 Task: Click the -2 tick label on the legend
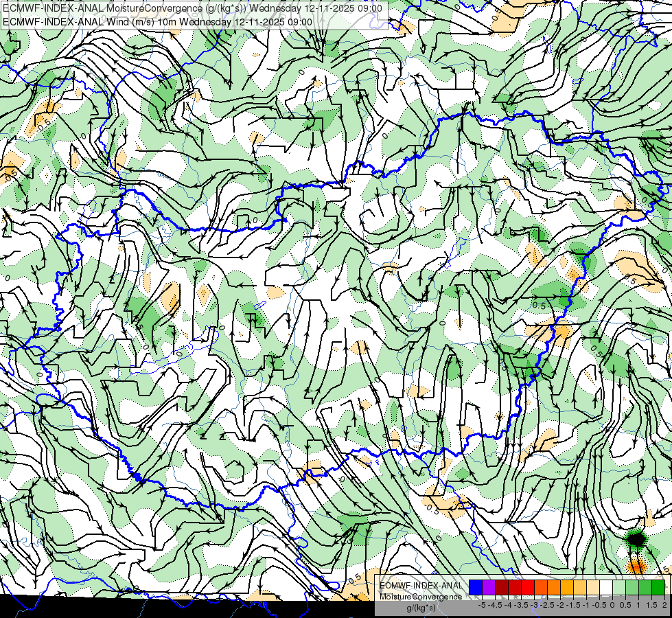pyautogui.click(x=560, y=605)
